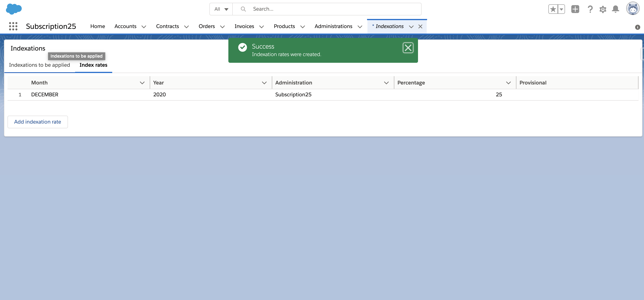
Task: Click the Salesforce cloud logo
Action: point(14,9)
